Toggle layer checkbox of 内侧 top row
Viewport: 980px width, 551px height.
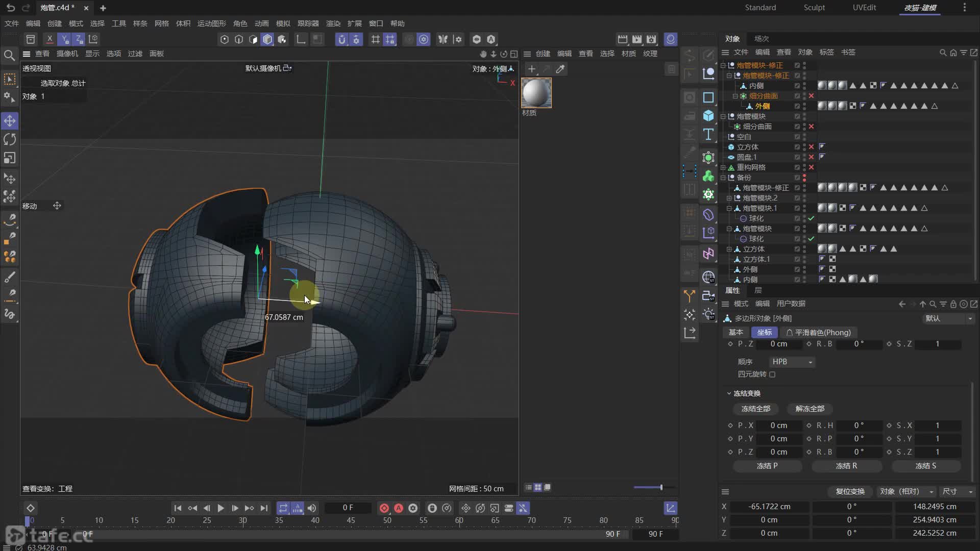click(797, 86)
